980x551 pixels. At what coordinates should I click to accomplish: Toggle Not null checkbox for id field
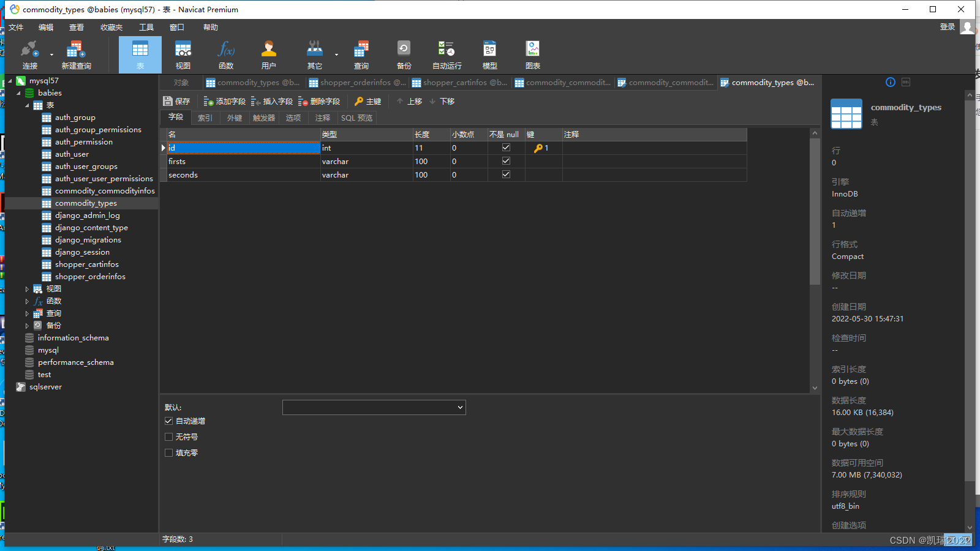click(506, 148)
